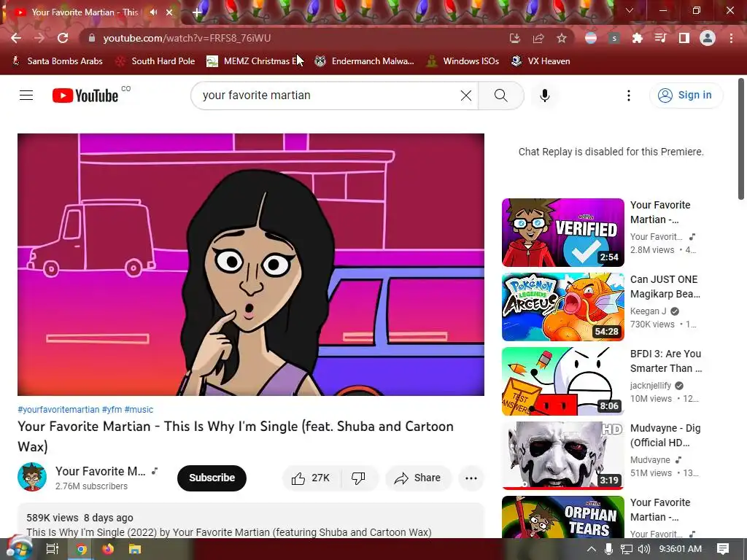Open Windows ISOs bookmark
The image size is (747, 560).
coord(463,61)
